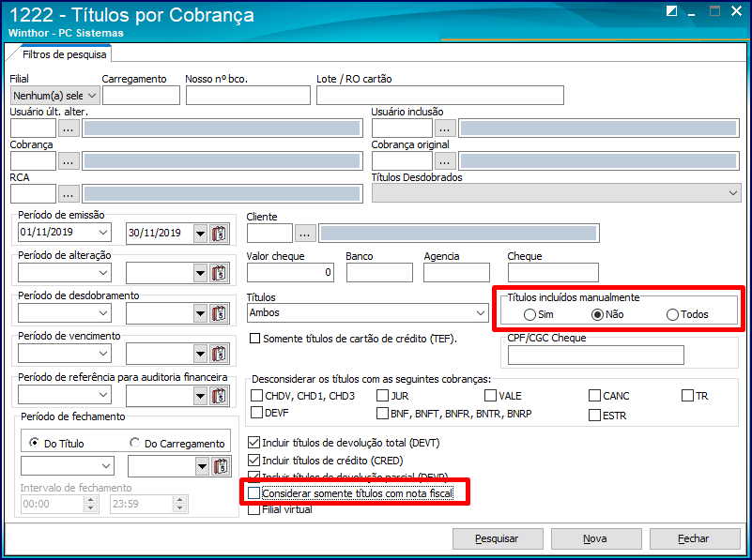Screen dimensions: 752x560
Task: Open lookup for Cobrança original field
Action: tap(445, 161)
